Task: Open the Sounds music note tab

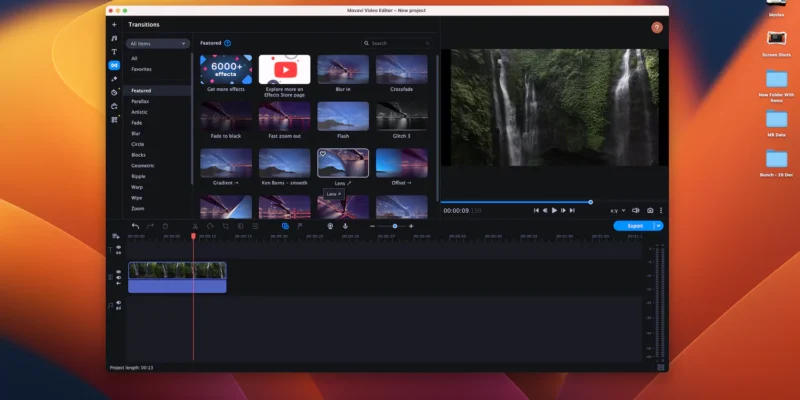Action: pyautogui.click(x=114, y=38)
